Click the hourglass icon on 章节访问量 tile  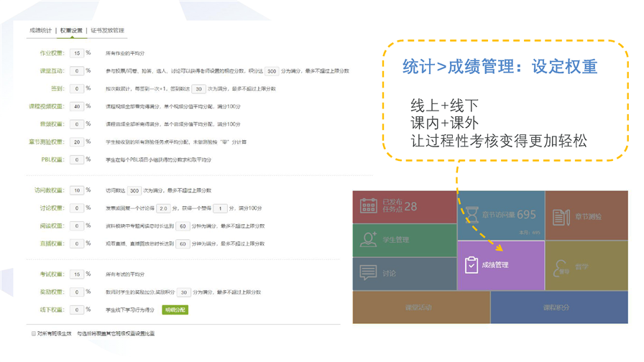[471, 214]
